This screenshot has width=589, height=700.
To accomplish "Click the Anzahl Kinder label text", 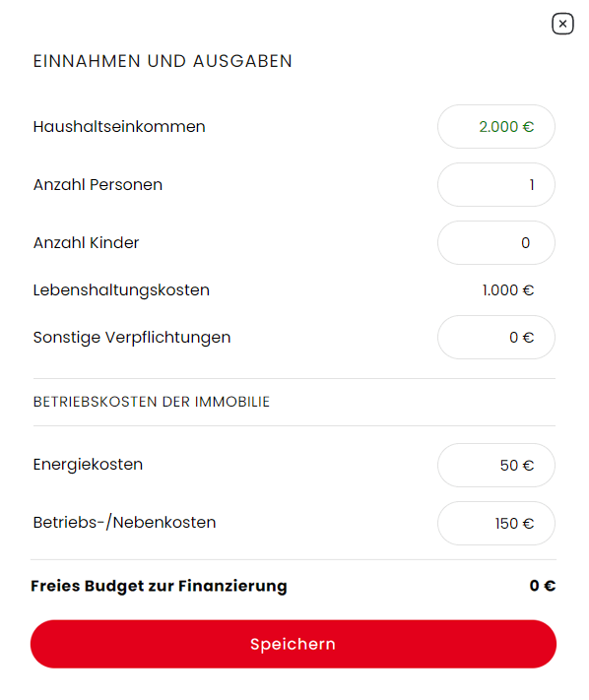I will point(87,243).
